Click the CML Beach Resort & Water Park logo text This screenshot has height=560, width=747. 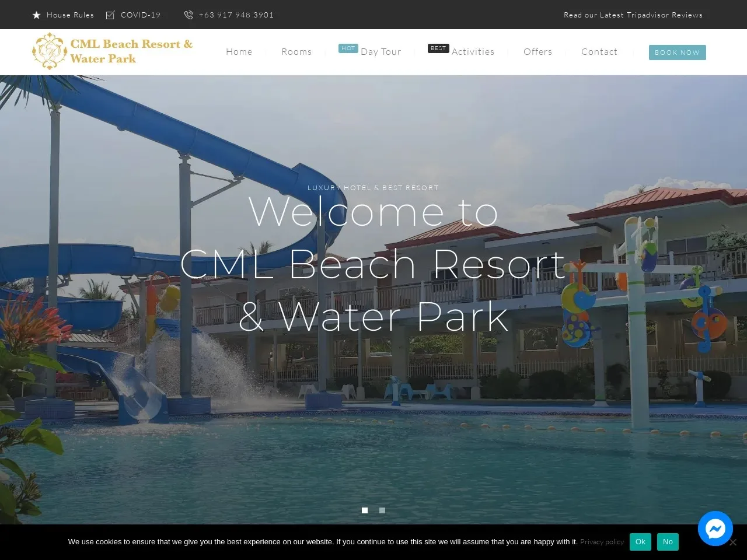point(131,51)
